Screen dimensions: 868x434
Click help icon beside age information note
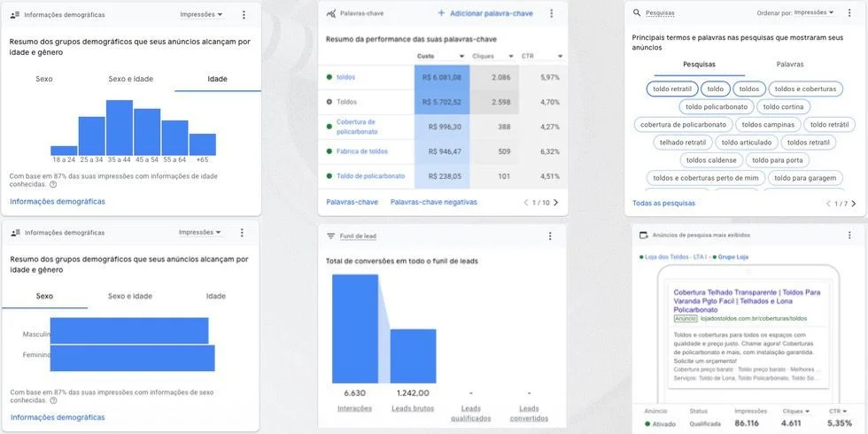click(x=53, y=185)
